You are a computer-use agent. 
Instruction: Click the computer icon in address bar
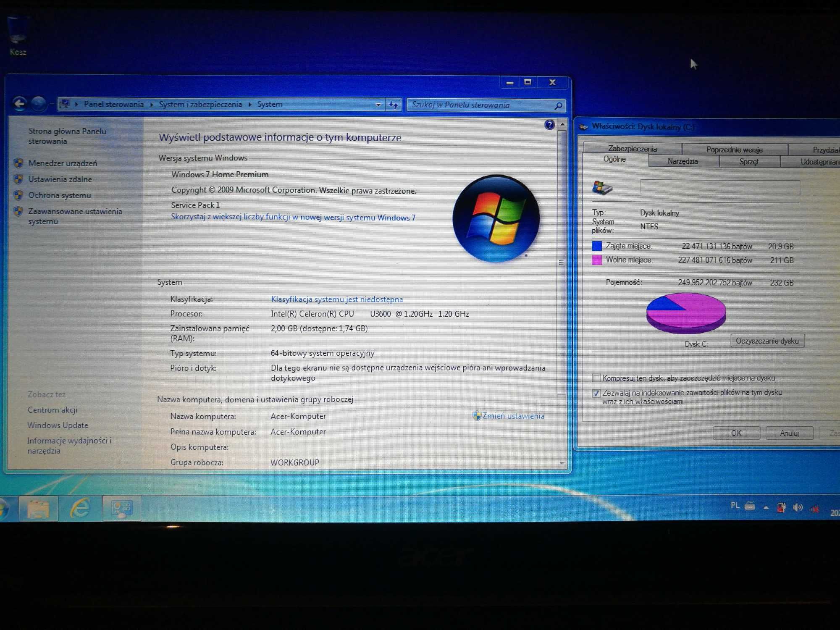(65, 104)
